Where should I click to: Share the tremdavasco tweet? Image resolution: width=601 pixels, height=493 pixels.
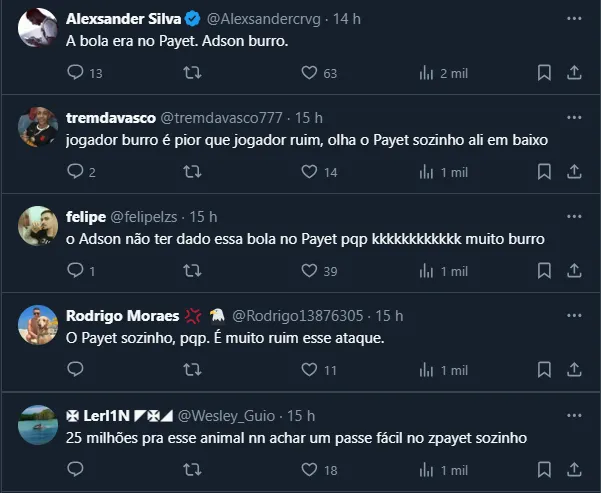pos(574,172)
